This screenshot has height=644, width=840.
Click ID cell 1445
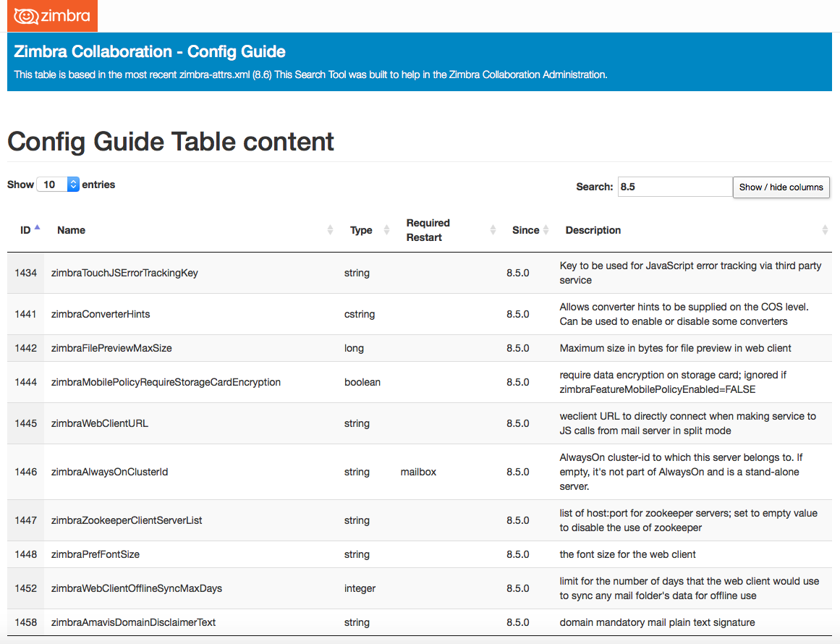26,423
